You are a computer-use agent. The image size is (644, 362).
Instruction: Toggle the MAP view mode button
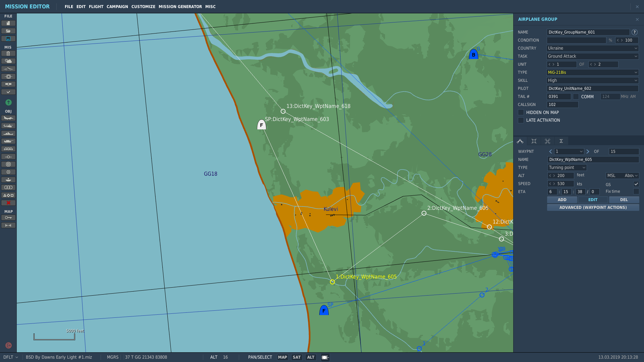click(282, 357)
